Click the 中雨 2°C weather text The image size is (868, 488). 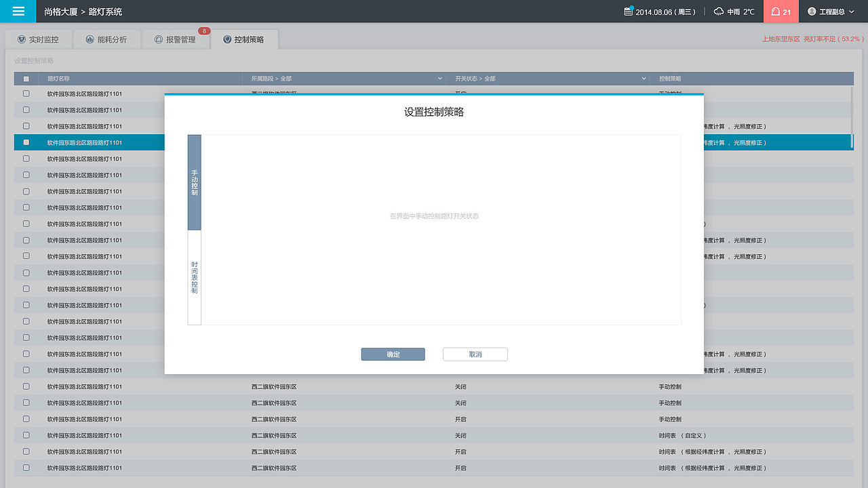point(741,12)
